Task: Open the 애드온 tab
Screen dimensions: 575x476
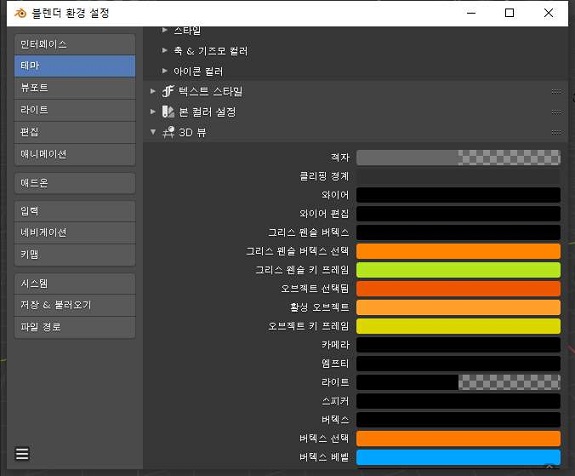Action: 75,183
